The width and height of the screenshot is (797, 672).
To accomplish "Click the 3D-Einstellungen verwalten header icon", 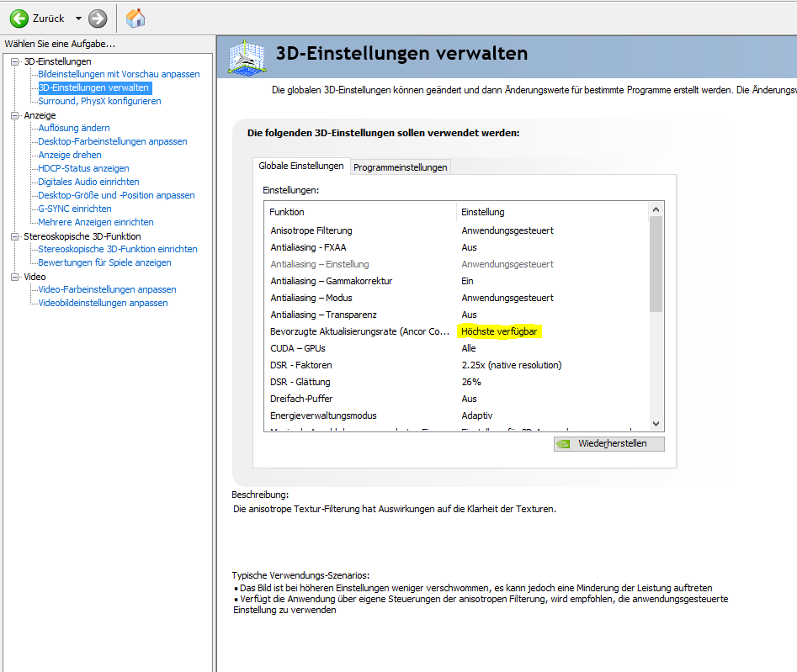I will click(x=247, y=57).
